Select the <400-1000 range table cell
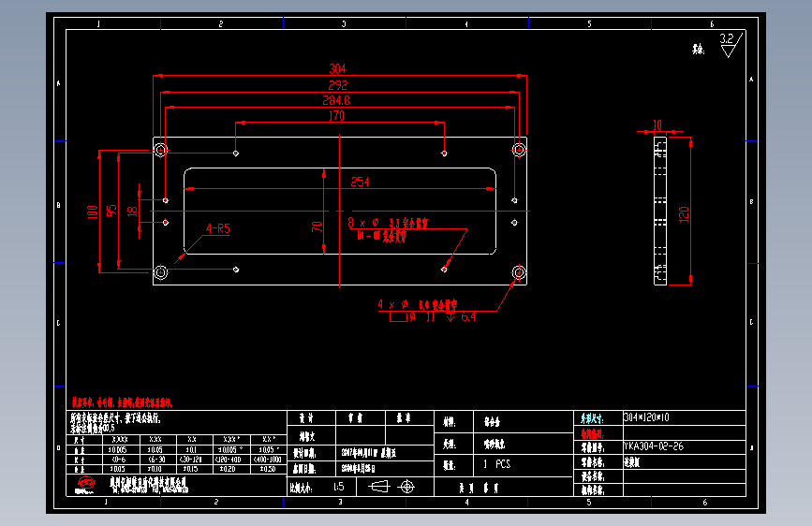 pos(268,460)
